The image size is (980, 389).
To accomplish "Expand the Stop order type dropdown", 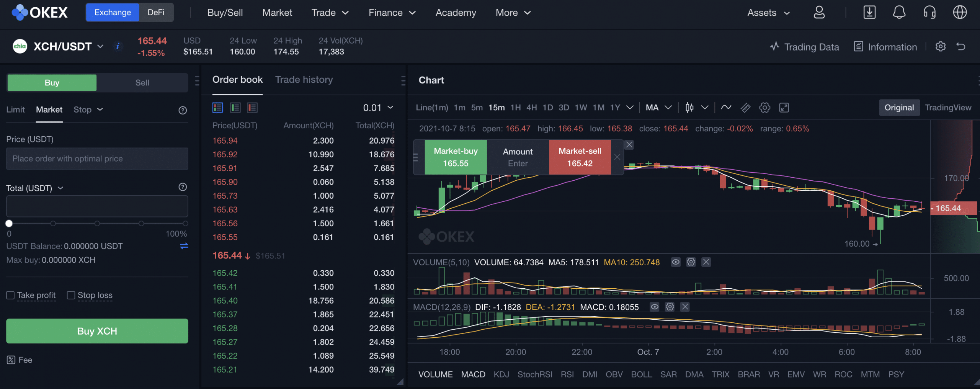I will point(88,110).
